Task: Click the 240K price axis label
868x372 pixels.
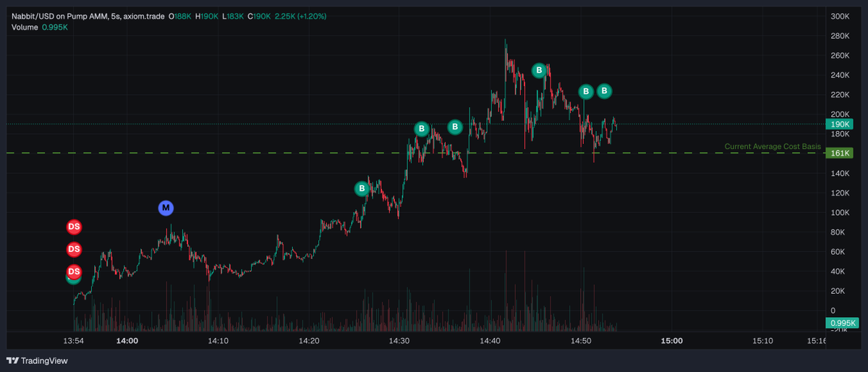Action: 841,75
